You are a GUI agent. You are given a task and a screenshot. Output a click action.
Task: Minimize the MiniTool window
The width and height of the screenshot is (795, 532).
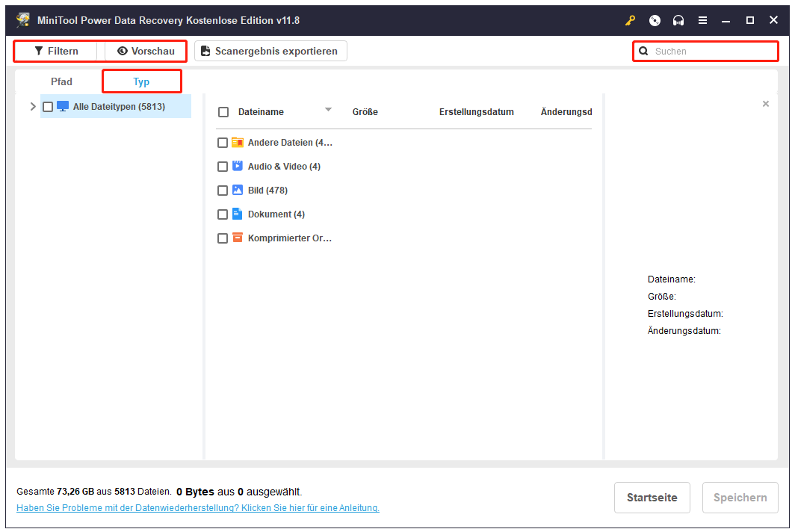tap(726, 20)
